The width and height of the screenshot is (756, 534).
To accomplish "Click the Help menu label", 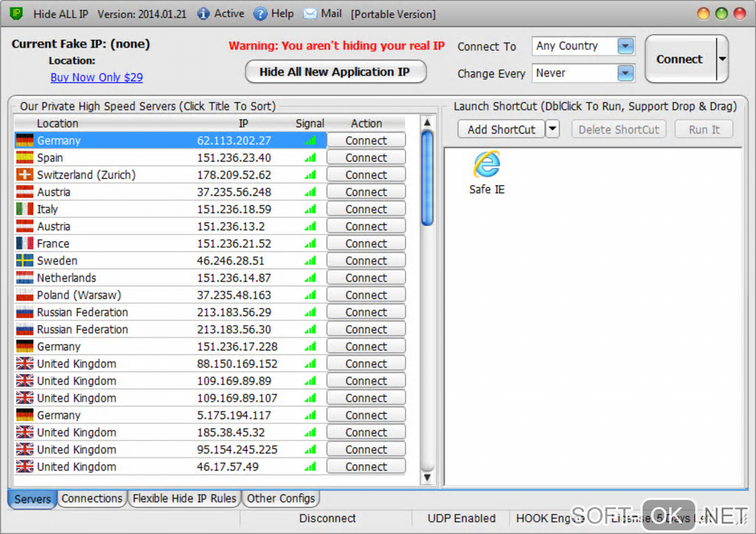I will coord(282,13).
